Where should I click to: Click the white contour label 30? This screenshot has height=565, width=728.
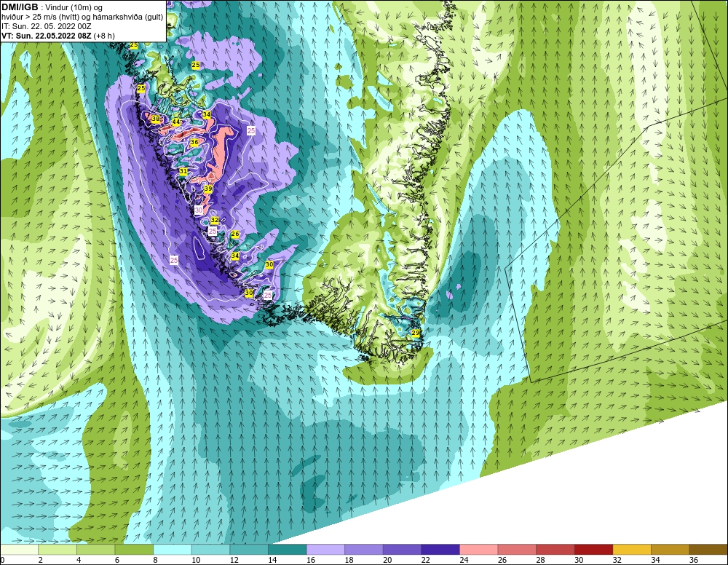click(199, 210)
